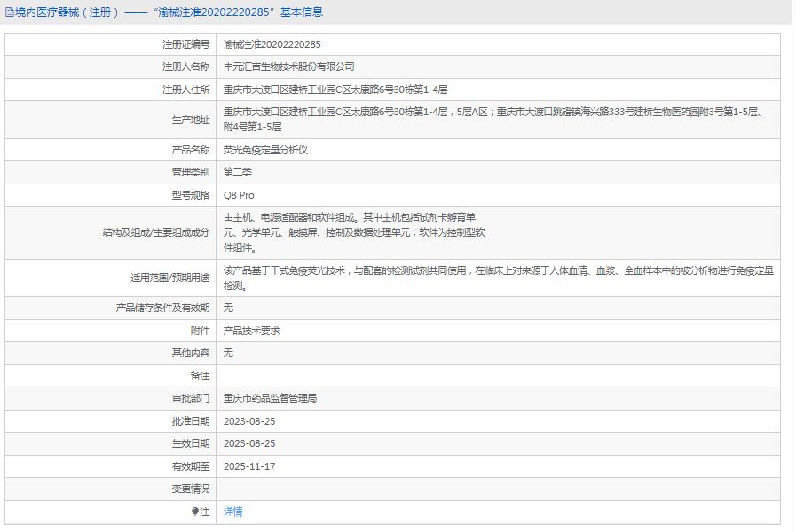796x532 pixels.
Task: Click the page heading 境内医疗器械（注册）基本信息
Action: 169,12
